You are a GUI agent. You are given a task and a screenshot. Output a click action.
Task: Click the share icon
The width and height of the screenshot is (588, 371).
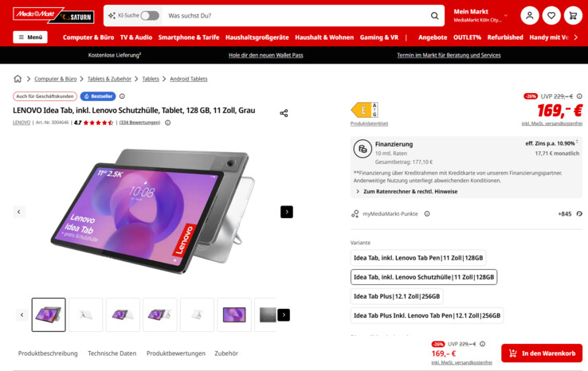coord(284,113)
